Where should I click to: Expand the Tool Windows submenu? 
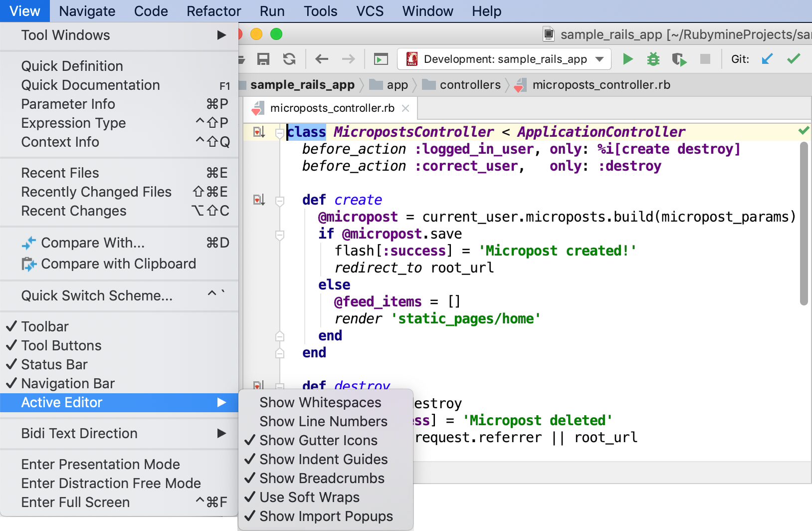[x=119, y=35]
